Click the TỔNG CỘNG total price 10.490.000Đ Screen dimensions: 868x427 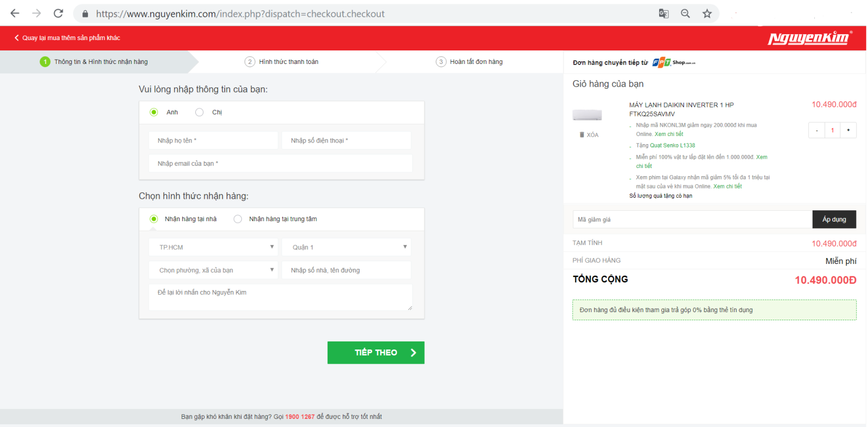pos(826,280)
